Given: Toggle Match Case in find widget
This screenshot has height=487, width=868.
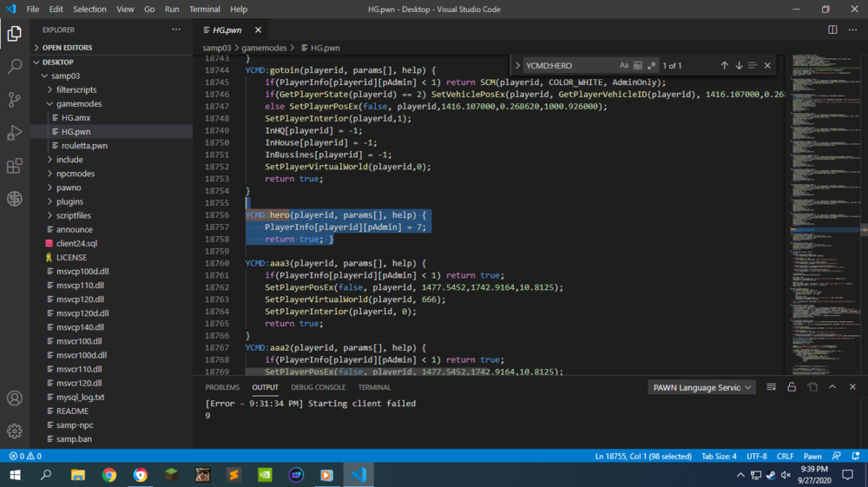Looking at the screenshot, I should pyautogui.click(x=624, y=65).
